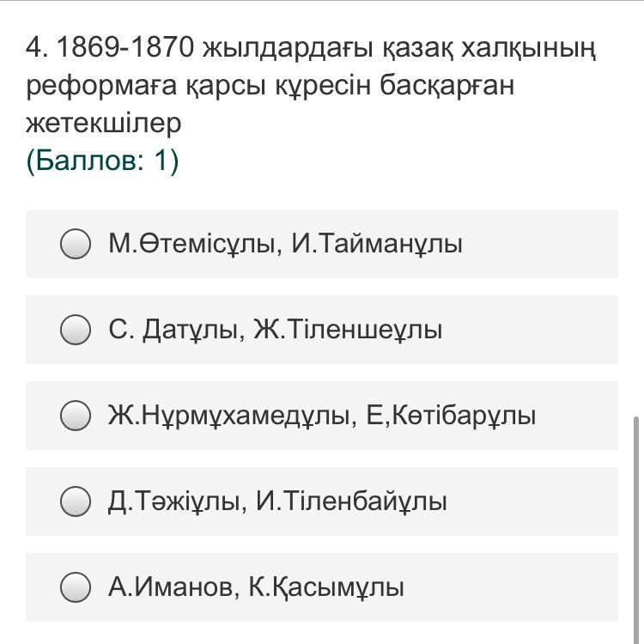Pick the Д.Тәжіұлы, И.Тіленбайұлы radio button
Viewport: 644px width, 644px height.
coord(76,501)
